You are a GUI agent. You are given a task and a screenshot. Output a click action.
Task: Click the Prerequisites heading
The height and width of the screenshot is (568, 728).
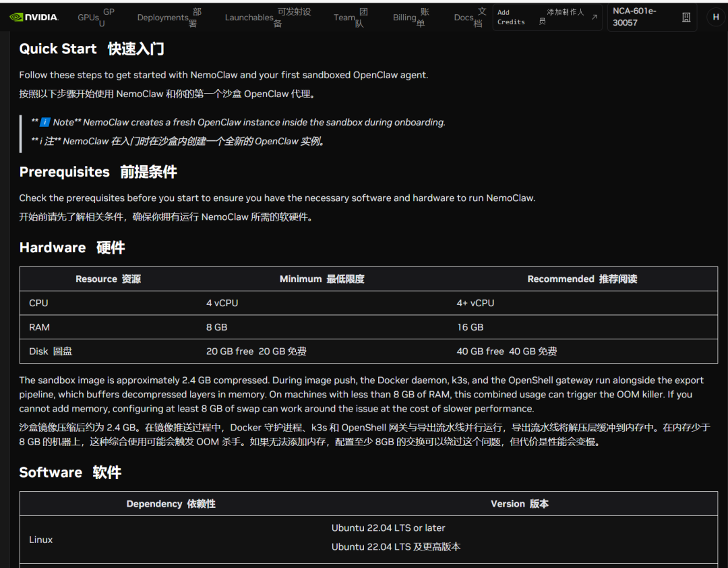coord(98,172)
